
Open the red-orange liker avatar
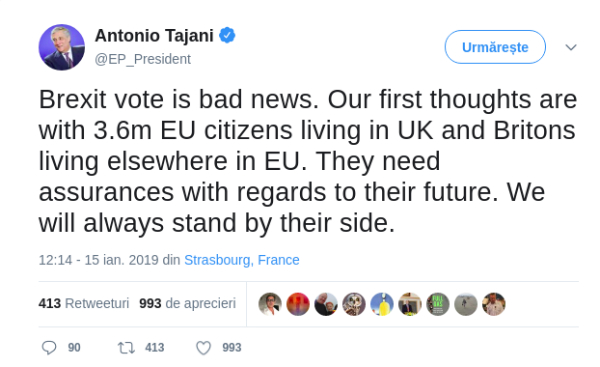[298, 304]
